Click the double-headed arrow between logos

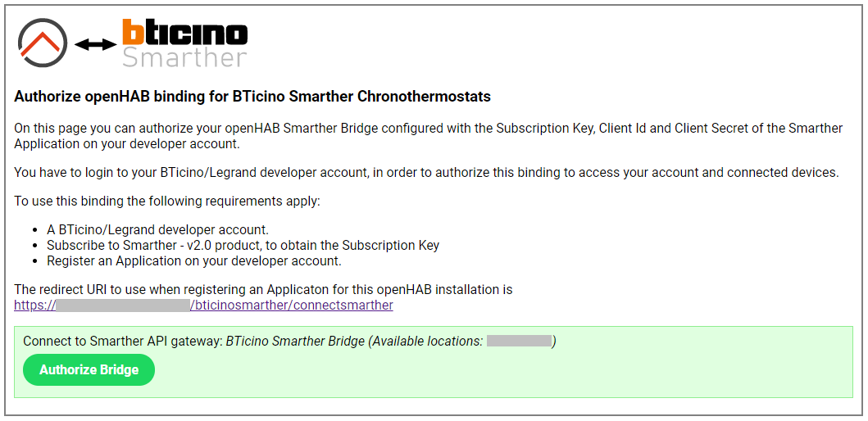(x=95, y=44)
